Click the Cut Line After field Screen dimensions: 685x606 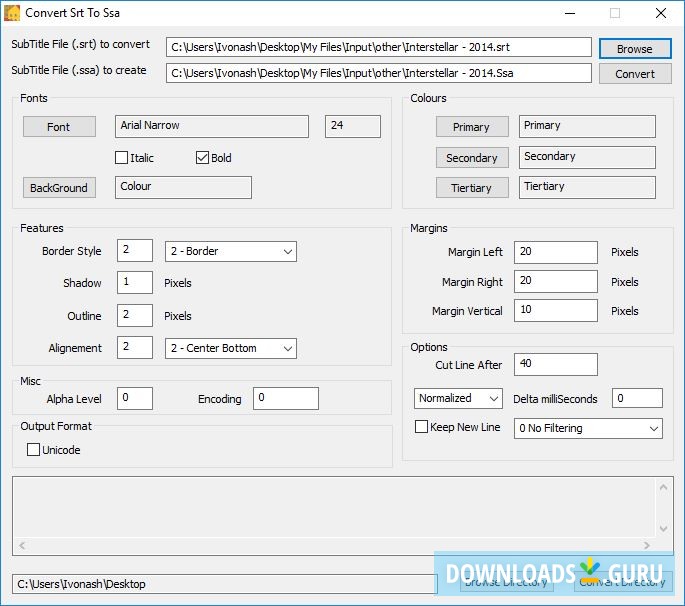[556, 364]
